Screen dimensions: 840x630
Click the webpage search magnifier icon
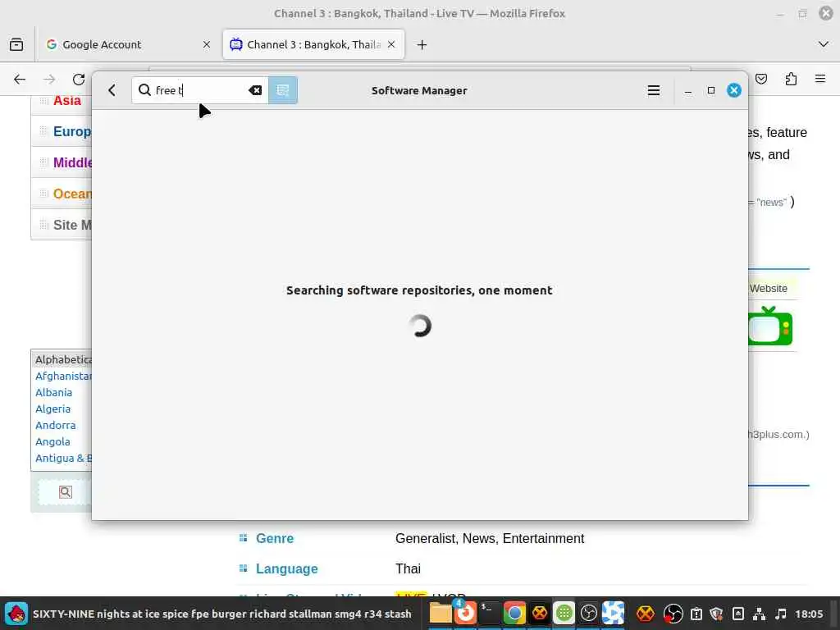(x=66, y=492)
